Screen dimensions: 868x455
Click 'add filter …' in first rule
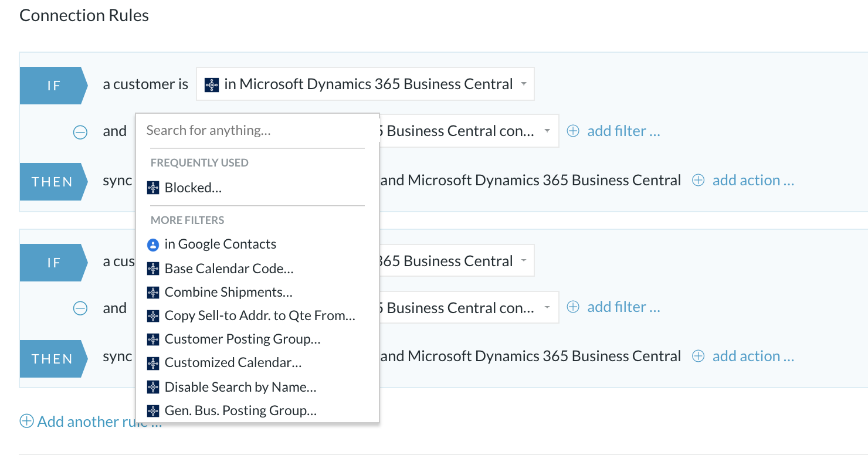pyautogui.click(x=623, y=131)
